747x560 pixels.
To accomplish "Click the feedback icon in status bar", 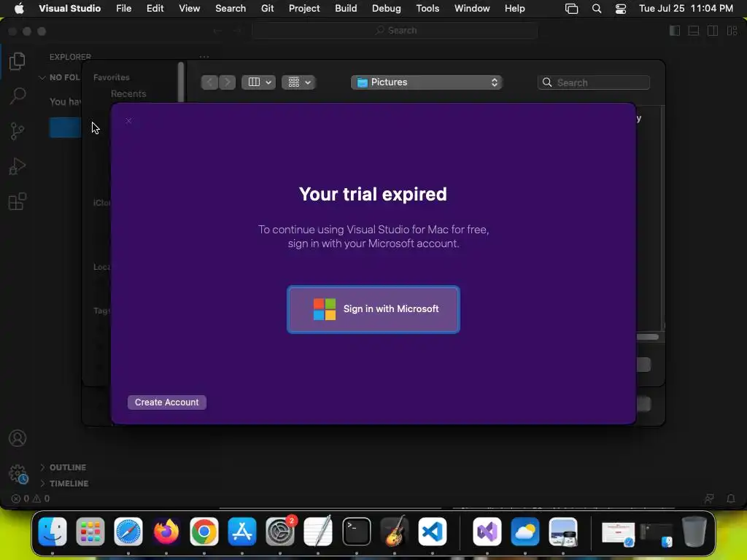I will (709, 499).
